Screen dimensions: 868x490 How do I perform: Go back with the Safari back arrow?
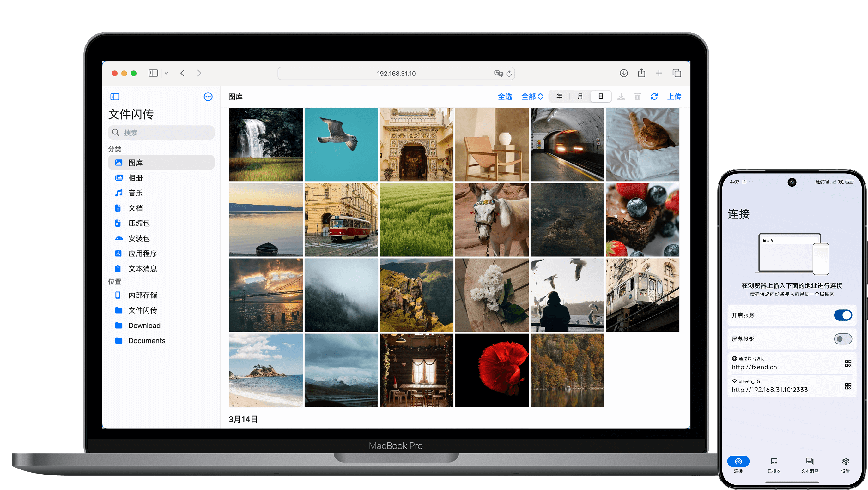pos(182,73)
